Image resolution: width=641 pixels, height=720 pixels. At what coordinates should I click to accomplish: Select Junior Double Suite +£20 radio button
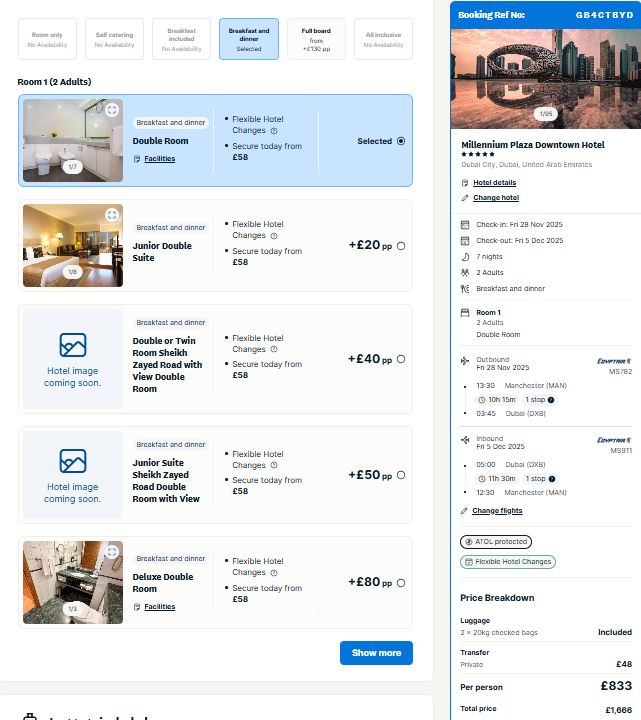[x=401, y=246]
